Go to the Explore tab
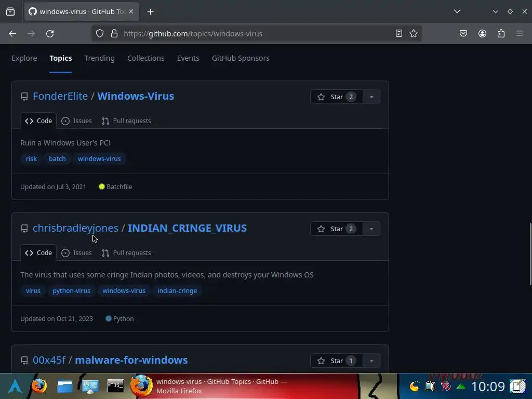Screen dimensions: 532x399 coord(24,58)
